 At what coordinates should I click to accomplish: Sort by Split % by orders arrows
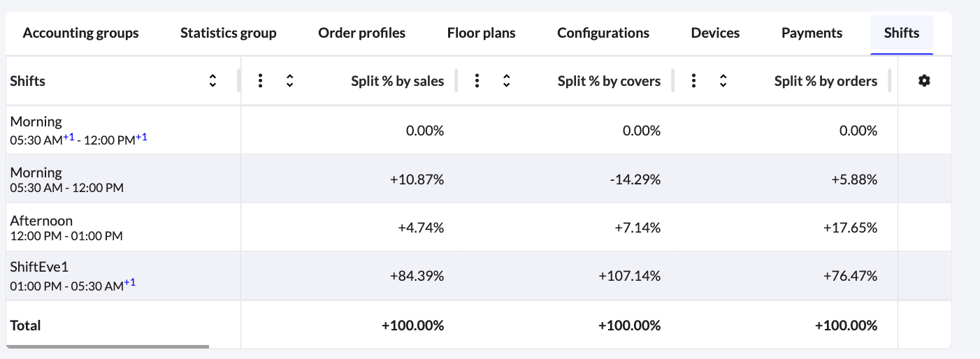(723, 81)
